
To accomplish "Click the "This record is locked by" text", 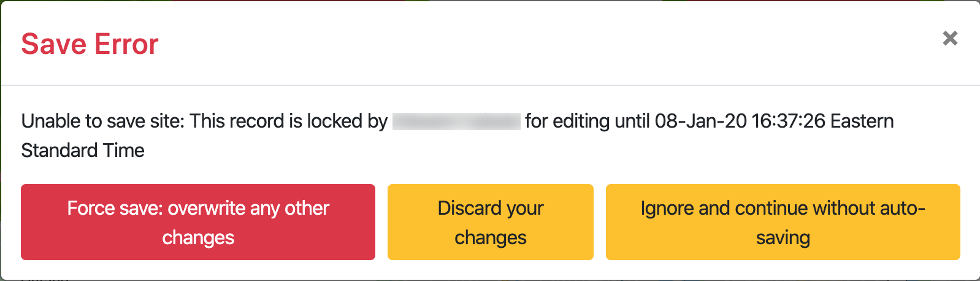I will pyautogui.click(x=288, y=121).
